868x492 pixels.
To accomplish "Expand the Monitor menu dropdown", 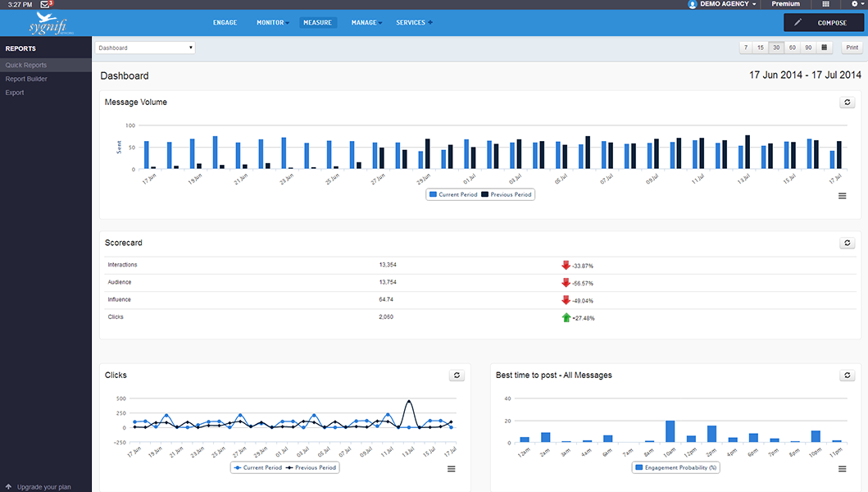I will coord(272,23).
